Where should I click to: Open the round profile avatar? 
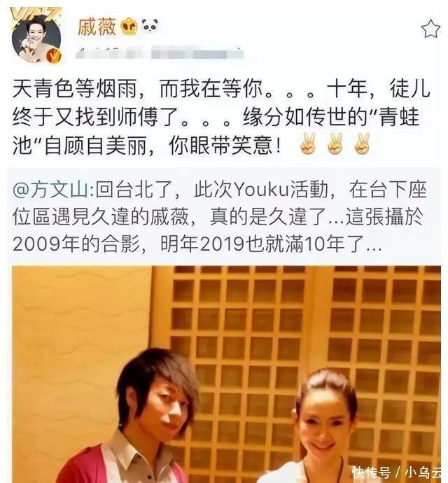(37, 38)
